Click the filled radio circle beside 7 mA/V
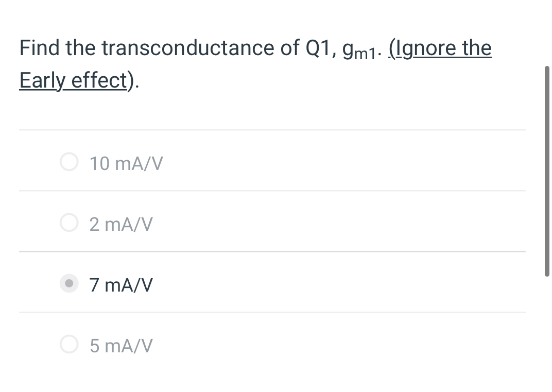Image resolution: width=552 pixels, height=392 pixels. click(69, 283)
